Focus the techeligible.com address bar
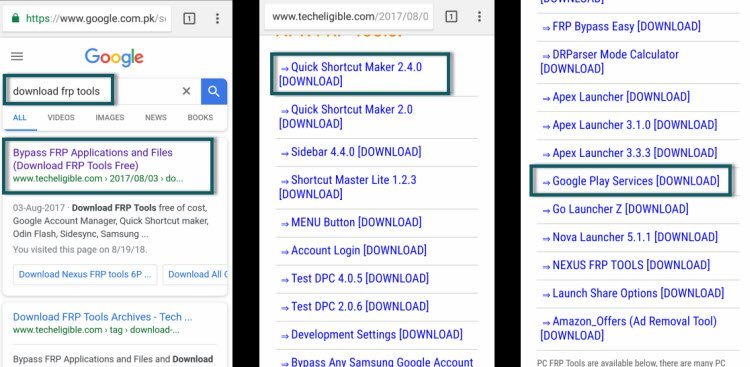 pos(349,17)
